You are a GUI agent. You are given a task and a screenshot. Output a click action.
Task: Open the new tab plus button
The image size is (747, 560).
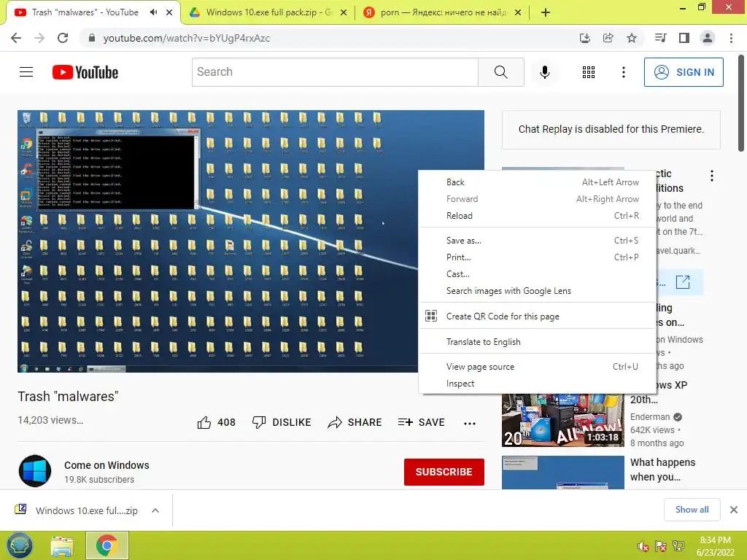click(546, 12)
